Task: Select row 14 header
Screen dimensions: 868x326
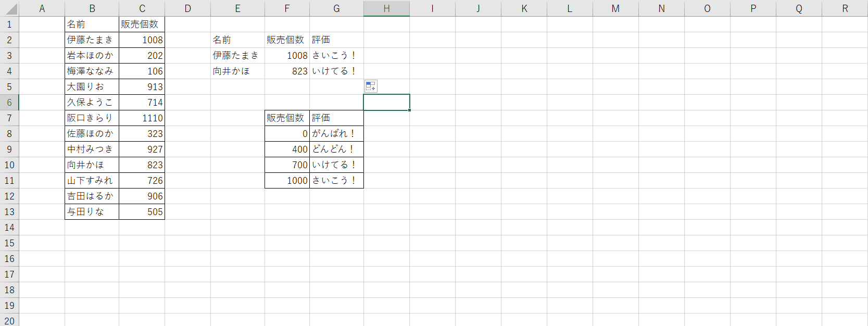Action: pyautogui.click(x=9, y=228)
